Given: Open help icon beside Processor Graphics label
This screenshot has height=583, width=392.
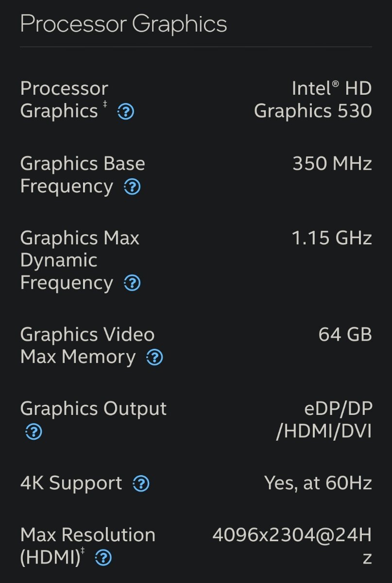Looking at the screenshot, I should [126, 112].
